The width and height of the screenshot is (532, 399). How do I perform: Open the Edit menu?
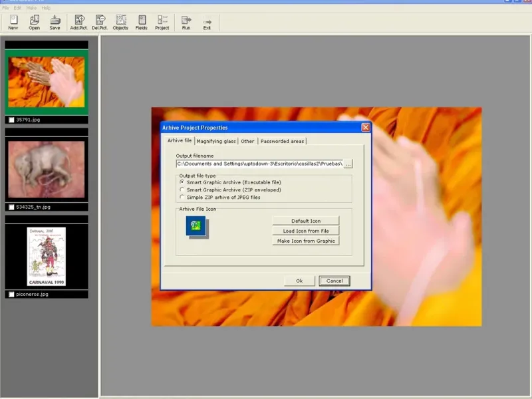tap(17, 8)
